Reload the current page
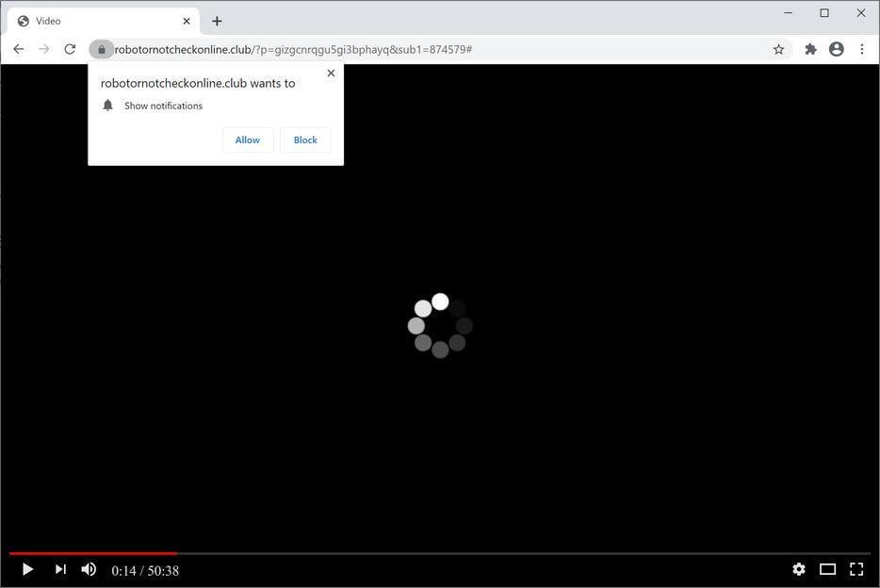Screen dimensions: 880x588 click(69, 49)
